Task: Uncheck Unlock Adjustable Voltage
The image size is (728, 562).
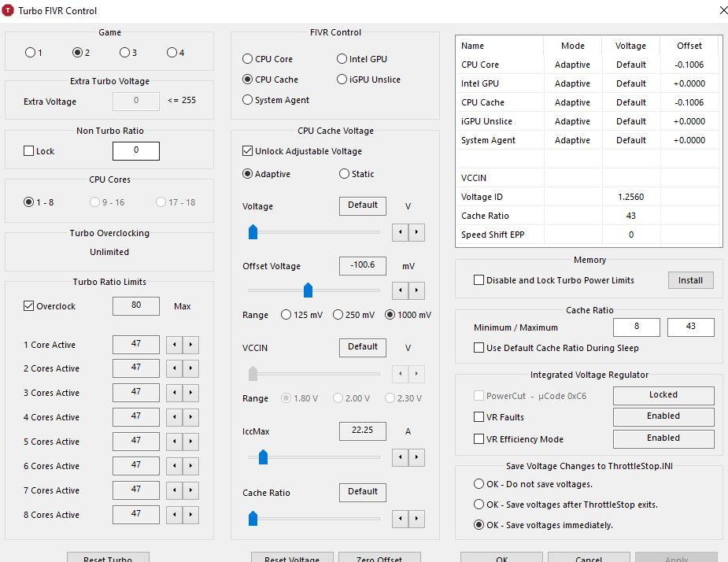Action: coord(247,151)
